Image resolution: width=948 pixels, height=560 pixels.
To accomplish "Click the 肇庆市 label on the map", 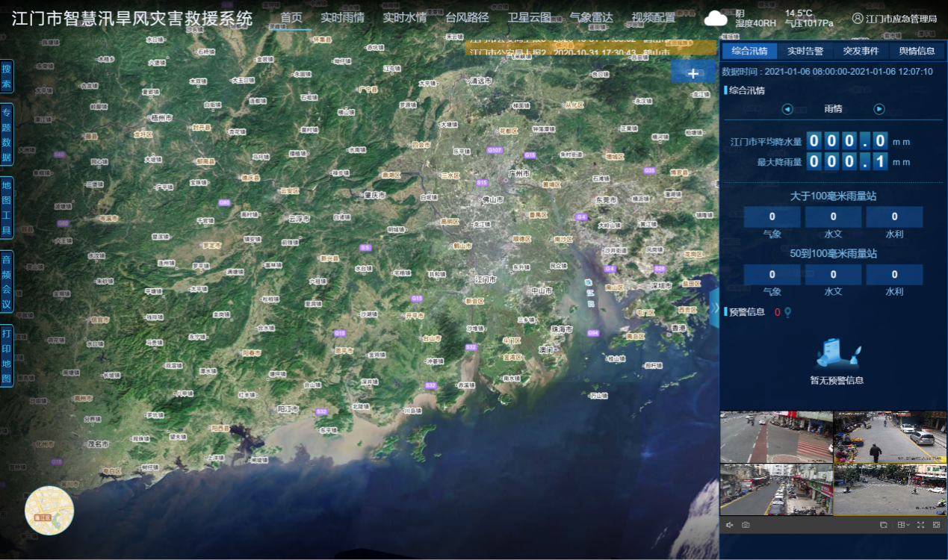I will pyautogui.click(x=374, y=195).
